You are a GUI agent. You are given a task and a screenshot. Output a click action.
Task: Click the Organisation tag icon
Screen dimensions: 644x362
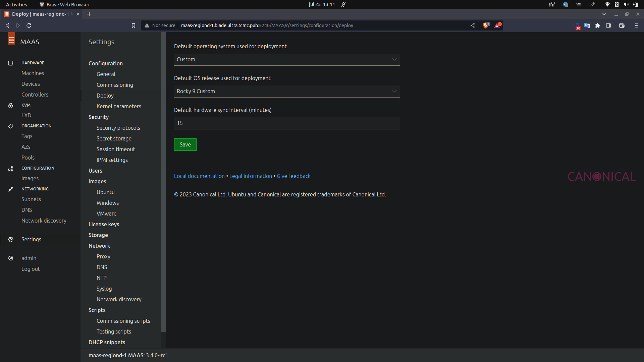[x=11, y=126]
